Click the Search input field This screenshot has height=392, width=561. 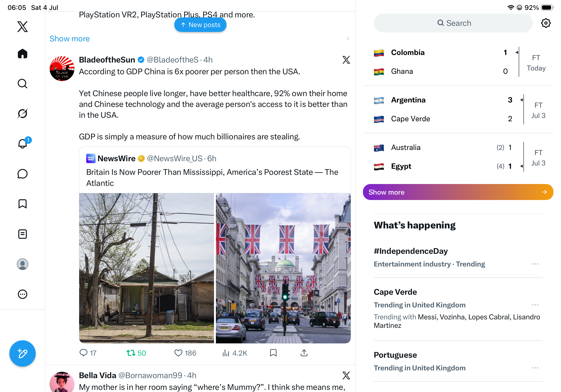pos(453,23)
